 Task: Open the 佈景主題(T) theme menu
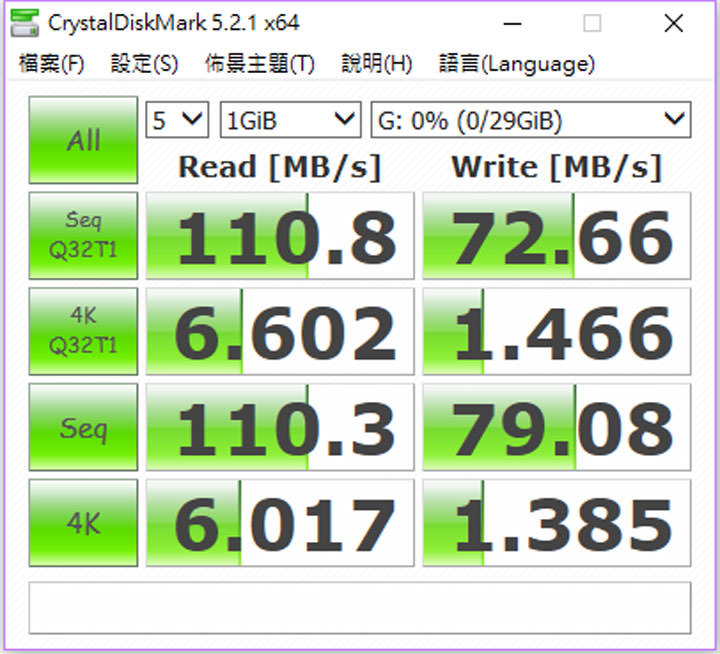(260, 65)
